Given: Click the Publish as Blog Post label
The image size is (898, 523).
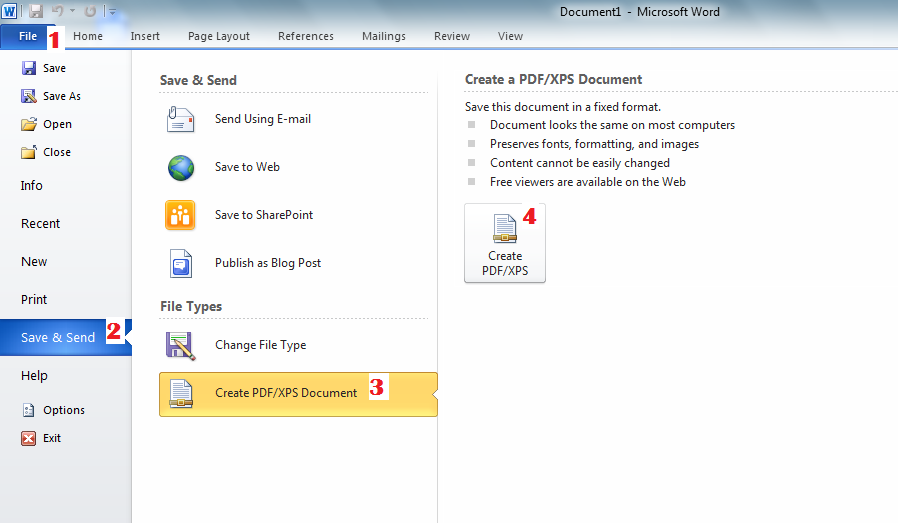Looking at the screenshot, I should click(x=268, y=264).
